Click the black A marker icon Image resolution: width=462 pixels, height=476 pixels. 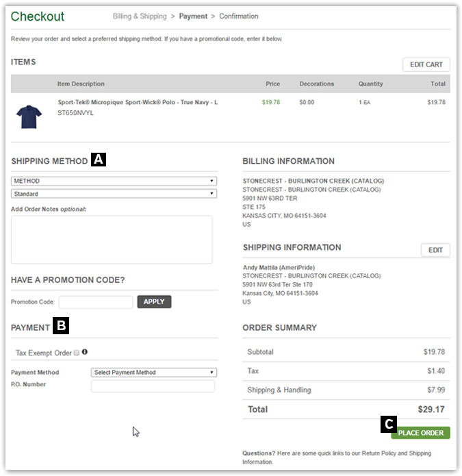tap(99, 160)
